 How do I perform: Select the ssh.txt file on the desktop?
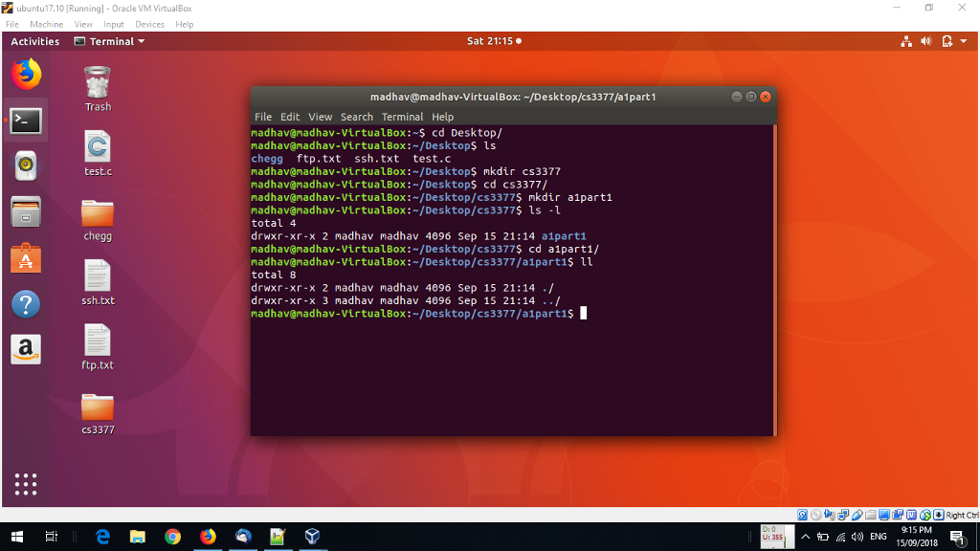point(98,282)
